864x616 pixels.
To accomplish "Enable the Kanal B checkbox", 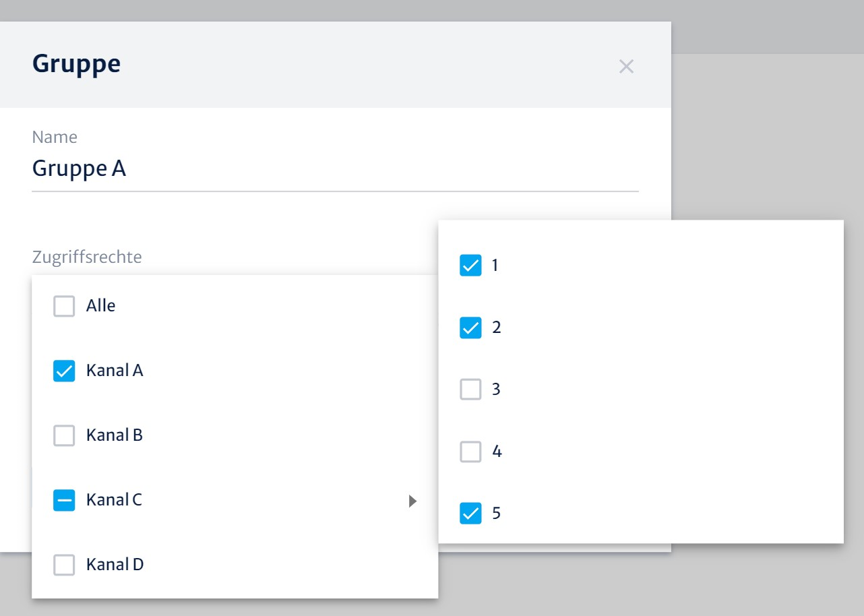I will (64, 436).
